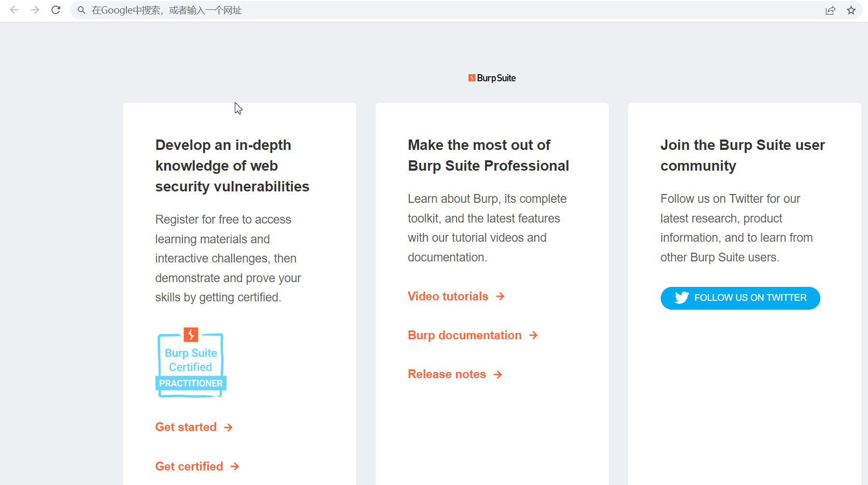Click the Burp Suite Certified Practitioner badge

click(x=191, y=363)
